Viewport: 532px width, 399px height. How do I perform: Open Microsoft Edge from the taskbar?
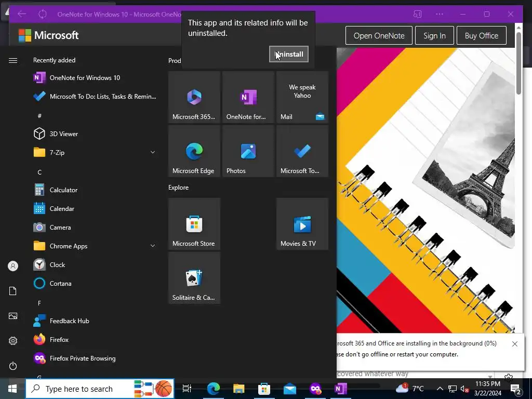[213, 389]
